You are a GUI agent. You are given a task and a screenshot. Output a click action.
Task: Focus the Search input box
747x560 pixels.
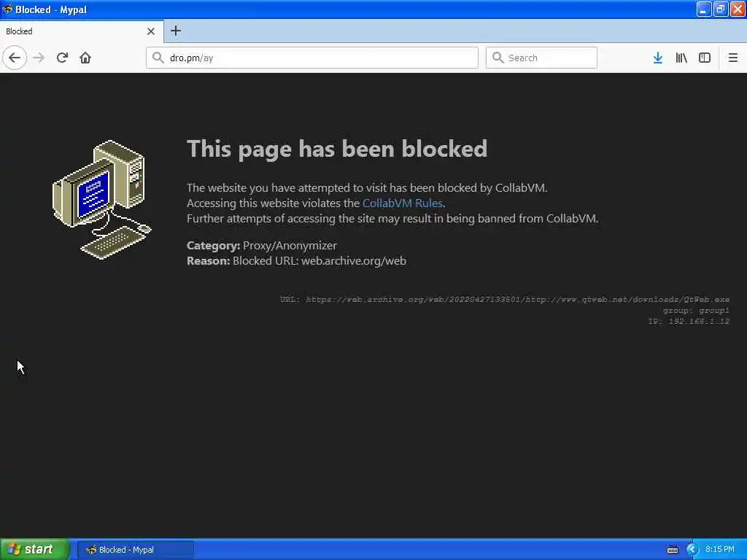[541, 58]
